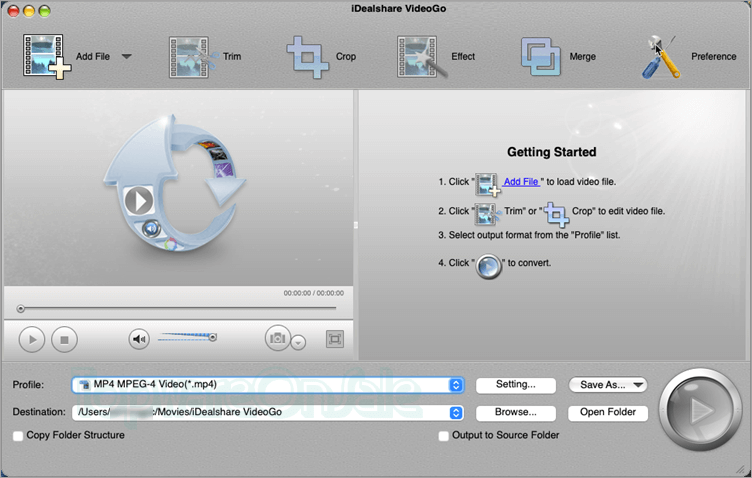Click the Setting... button
Viewport: 752px width, 478px height.
tap(516, 385)
